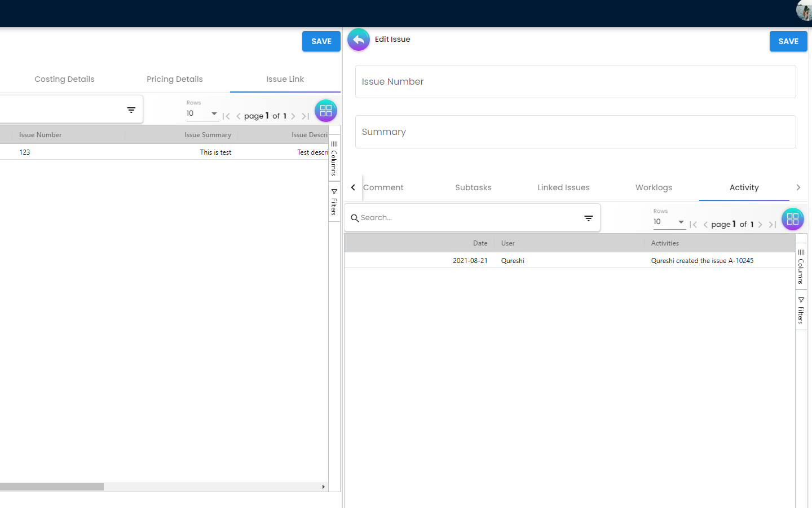The height and width of the screenshot is (508, 812).
Task: Toggle Columns side panel in Activity table
Action: (801, 266)
